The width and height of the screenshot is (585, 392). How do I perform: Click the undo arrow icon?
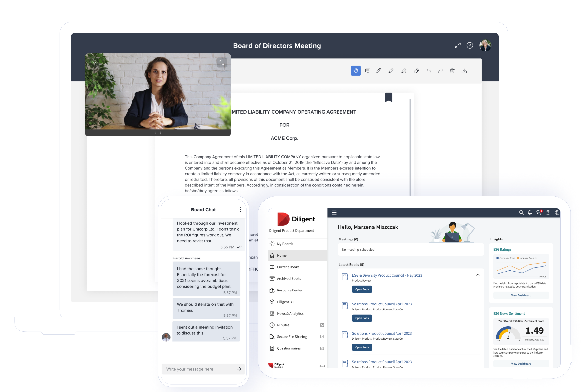[x=429, y=71]
